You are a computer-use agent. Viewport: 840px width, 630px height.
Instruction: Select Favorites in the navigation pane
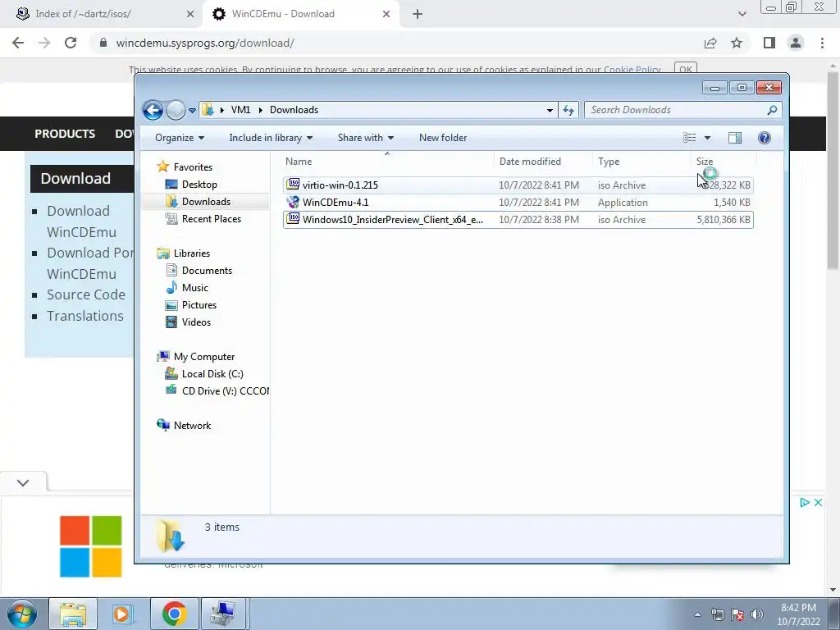(x=193, y=167)
